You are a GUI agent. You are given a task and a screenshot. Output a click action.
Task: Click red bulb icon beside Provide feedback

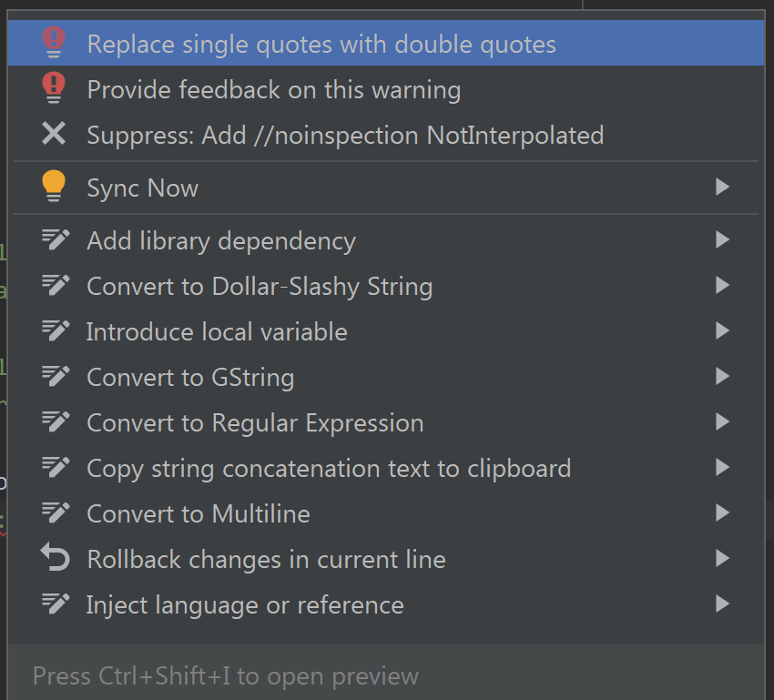54,87
